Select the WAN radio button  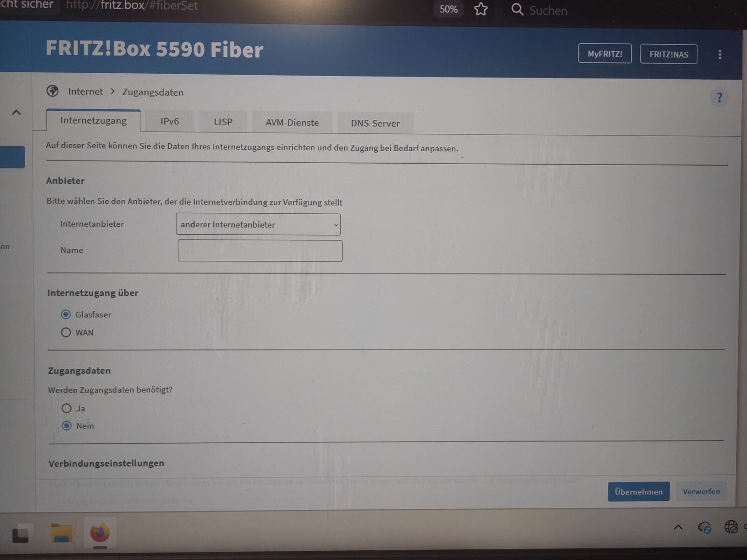click(66, 332)
